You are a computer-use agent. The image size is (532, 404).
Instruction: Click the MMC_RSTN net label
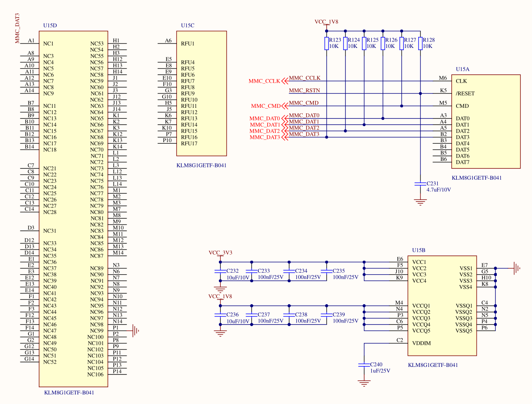tap(304, 91)
